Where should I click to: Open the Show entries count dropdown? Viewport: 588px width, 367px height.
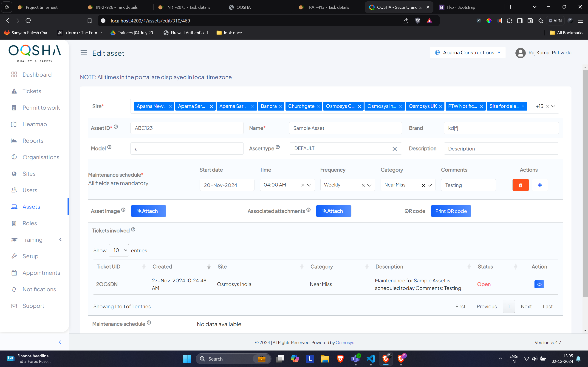tap(119, 250)
